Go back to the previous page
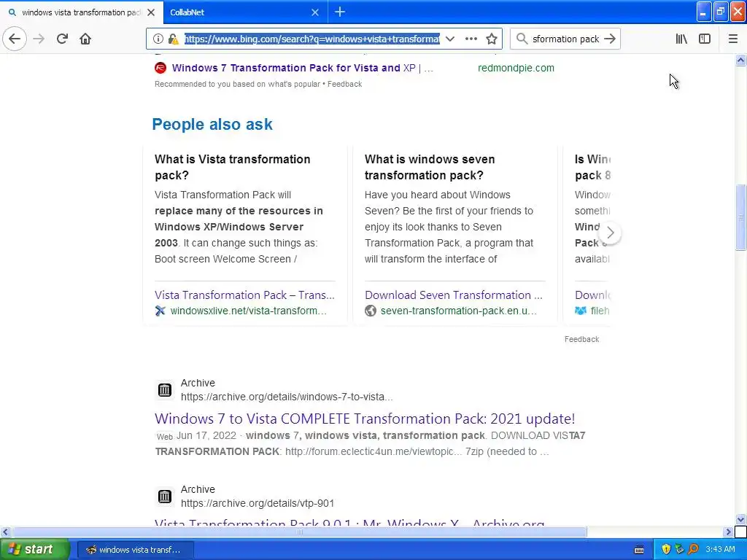747x560 pixels. (x=15, y=39)
